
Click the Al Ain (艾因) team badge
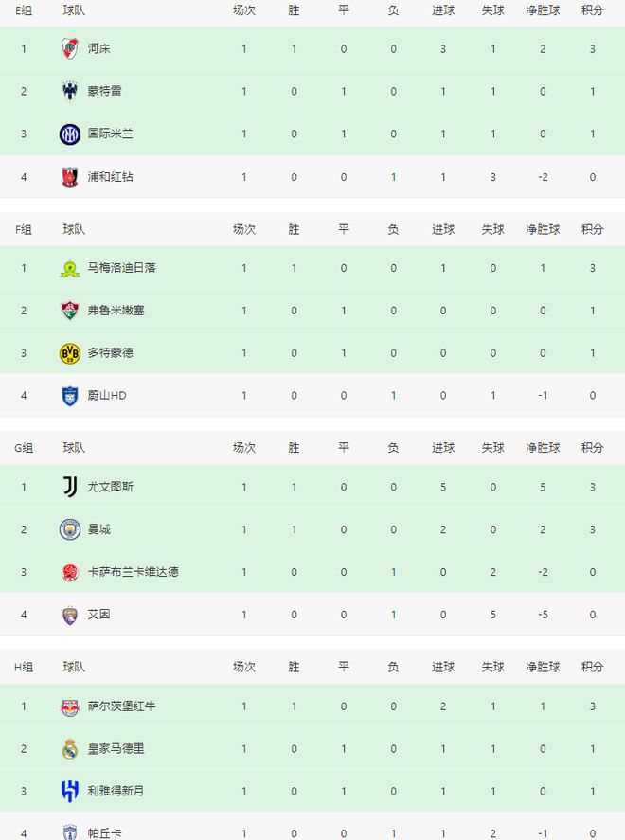70,615
